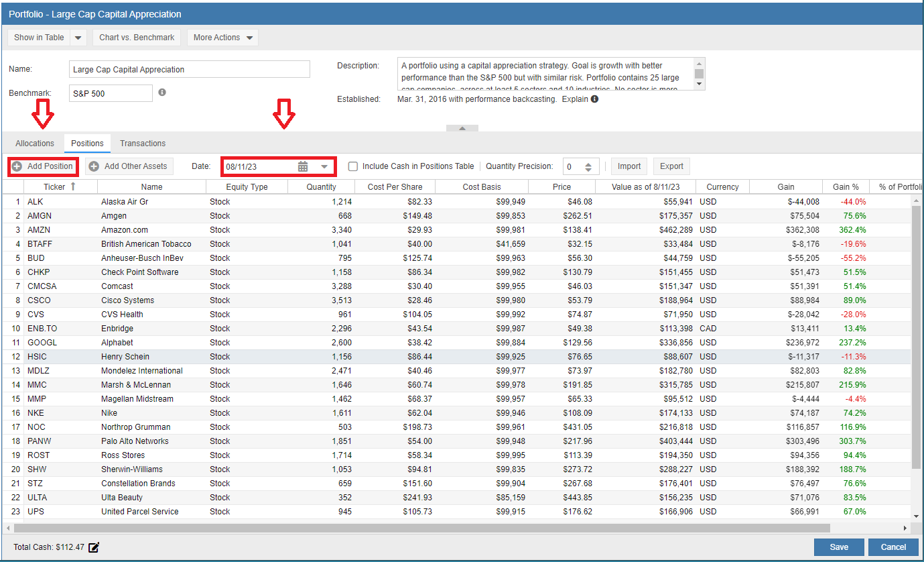
Task: Click the horizontal scrollbar under the table
Action: (x=415, y=528)
